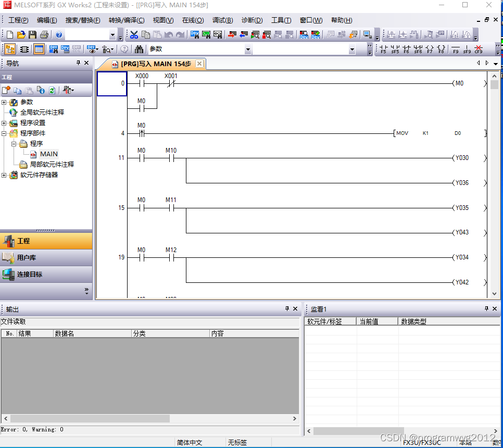
Task: Print using the printer toolbar icon
Action: pyautogui.click(x=44, y=35)
